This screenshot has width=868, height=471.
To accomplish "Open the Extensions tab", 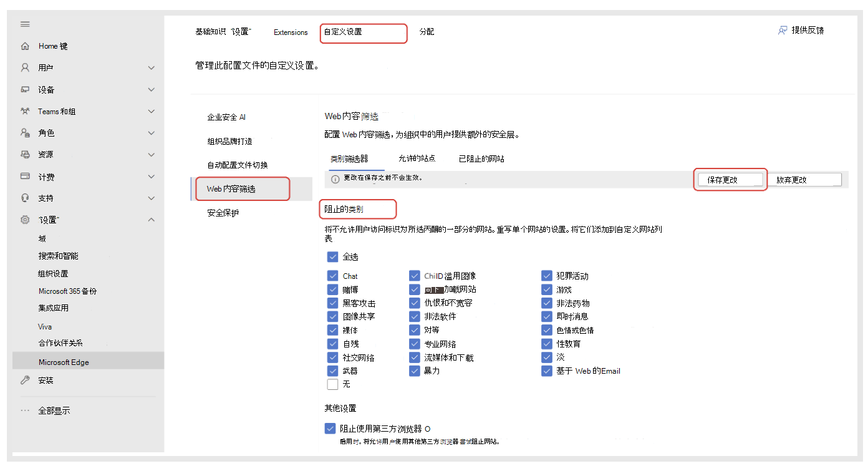I will tap(291, 32).
